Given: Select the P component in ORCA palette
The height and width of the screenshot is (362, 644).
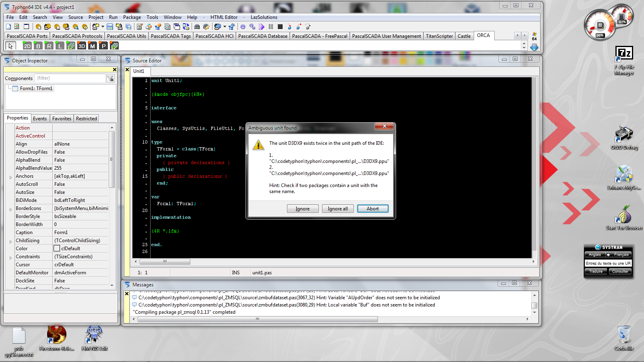Looking at the screenshot, I should [x=103, y=45].
